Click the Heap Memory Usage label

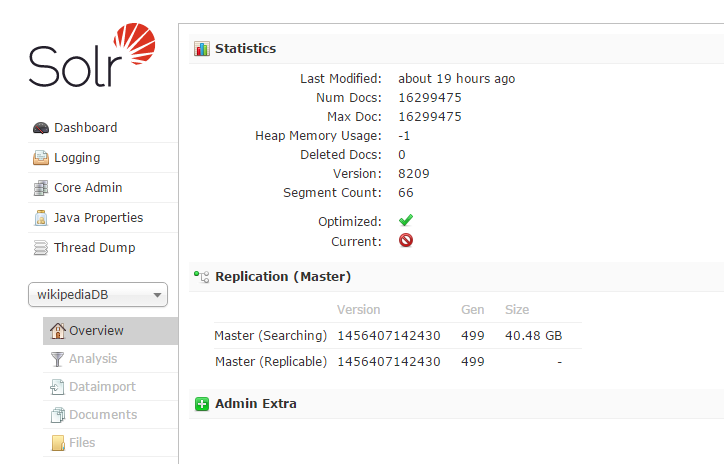319,136
